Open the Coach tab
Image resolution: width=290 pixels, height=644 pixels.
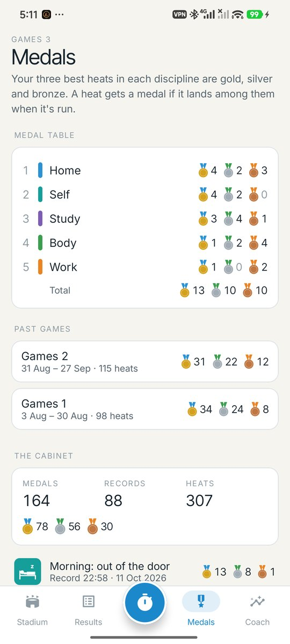click(257, 610)
